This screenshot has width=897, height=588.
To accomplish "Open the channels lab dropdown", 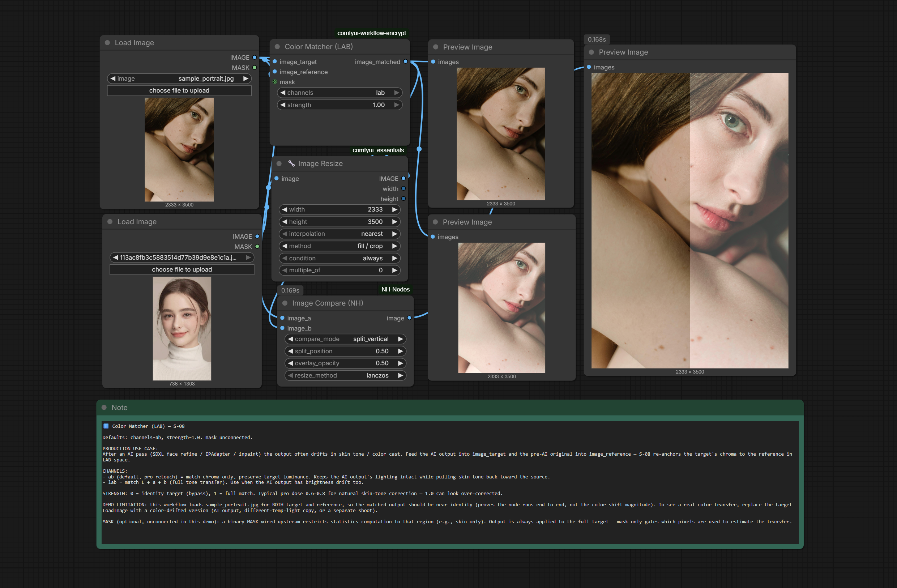I will 339,93.
